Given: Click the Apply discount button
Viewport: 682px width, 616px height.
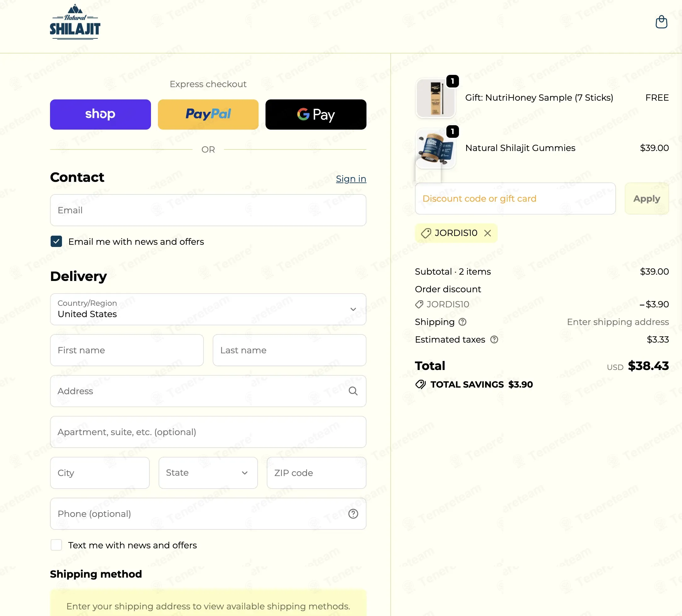Looking at the screenshot, I should [x=646, y=199].
